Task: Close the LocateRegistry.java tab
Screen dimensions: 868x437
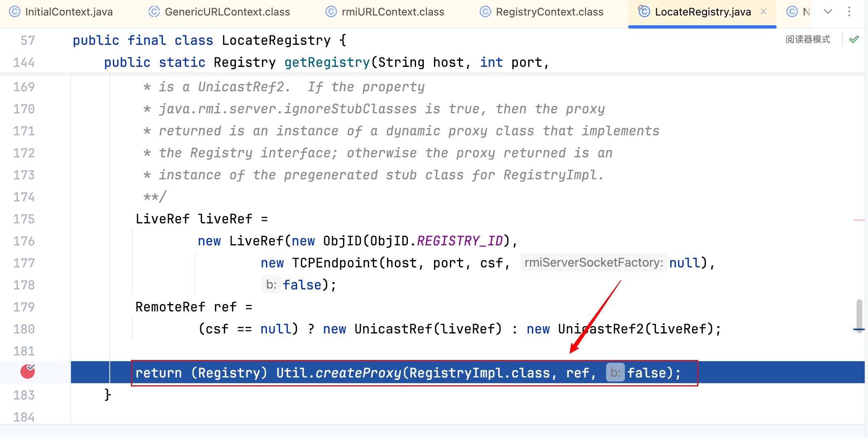Action: point(764,12)
